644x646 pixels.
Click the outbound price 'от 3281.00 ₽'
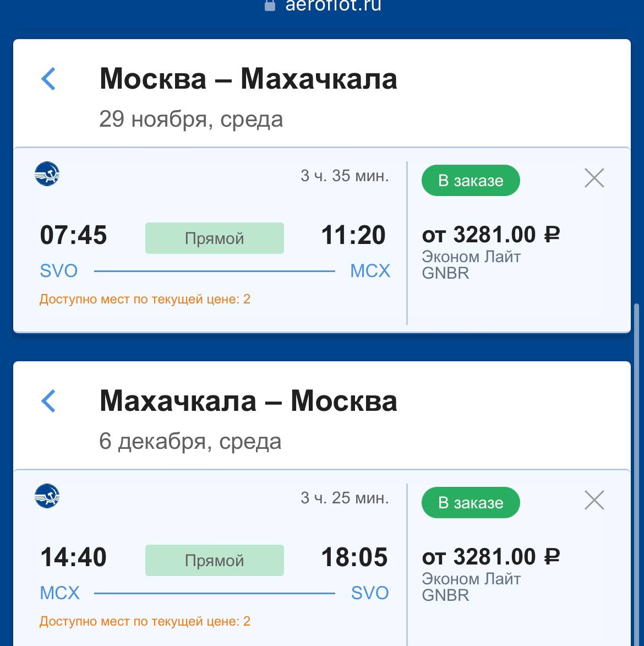(490, 235)
